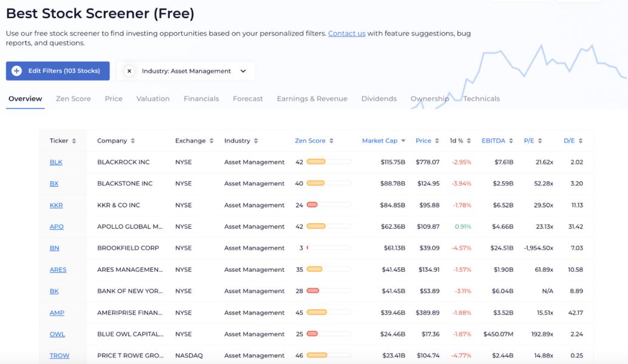
Task: Click the BROOKFIELD CORP company name
Action: click(x=128, y=248)
